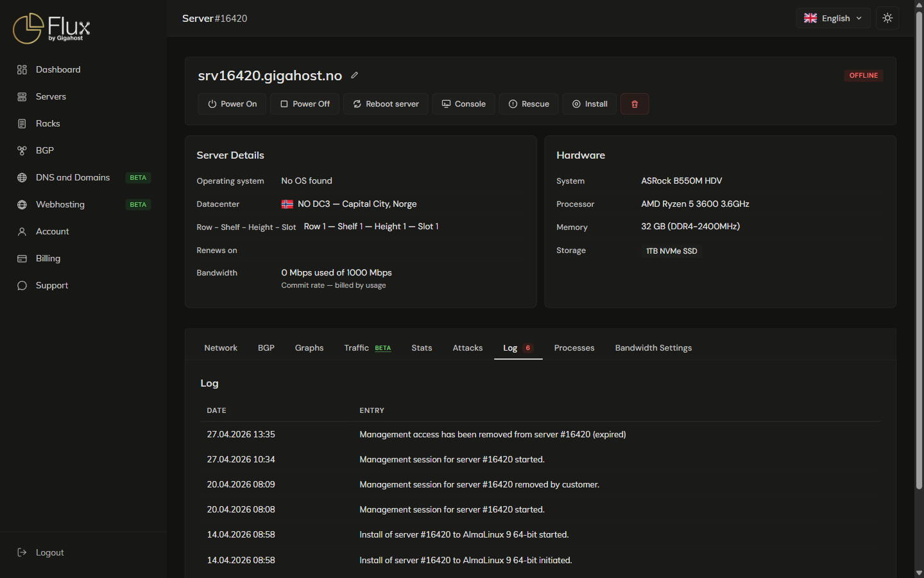
Task: Click the Power On button
Action: (232, 104)
